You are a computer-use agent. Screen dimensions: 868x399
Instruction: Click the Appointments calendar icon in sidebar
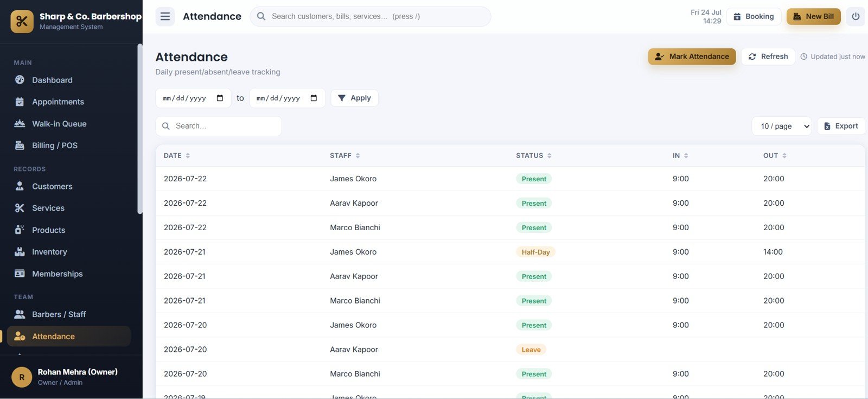point(20,102)
